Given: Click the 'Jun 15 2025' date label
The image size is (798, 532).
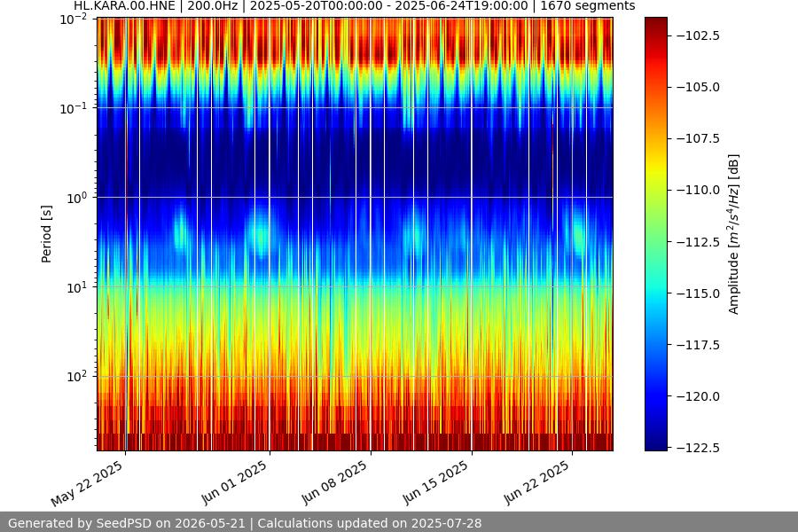Looking at the screenshot, I should point(435,482).
